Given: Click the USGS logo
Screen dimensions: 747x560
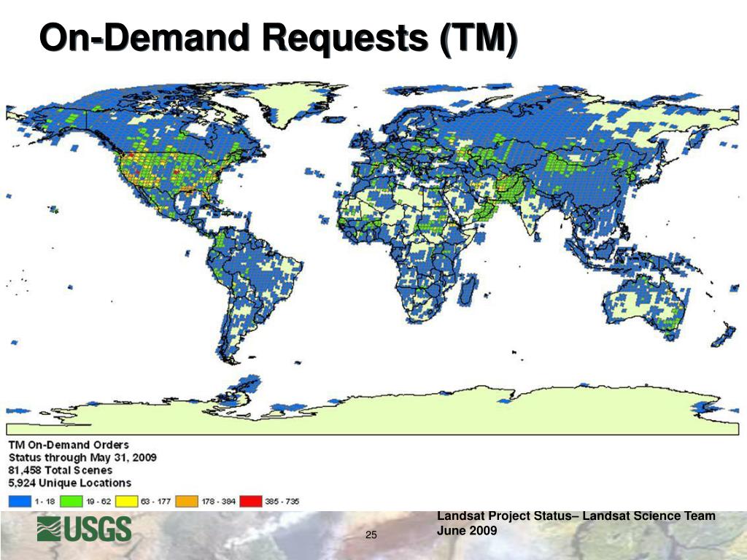Looking at the screenshot, I should pos(85,529).
